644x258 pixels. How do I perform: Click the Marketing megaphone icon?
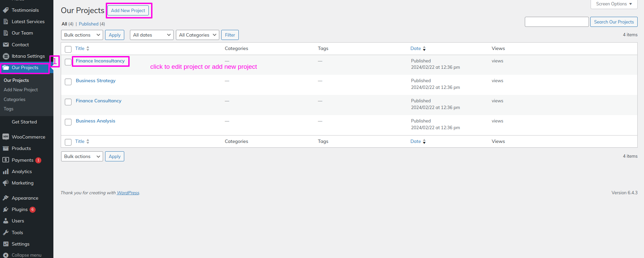pos(6,183)
